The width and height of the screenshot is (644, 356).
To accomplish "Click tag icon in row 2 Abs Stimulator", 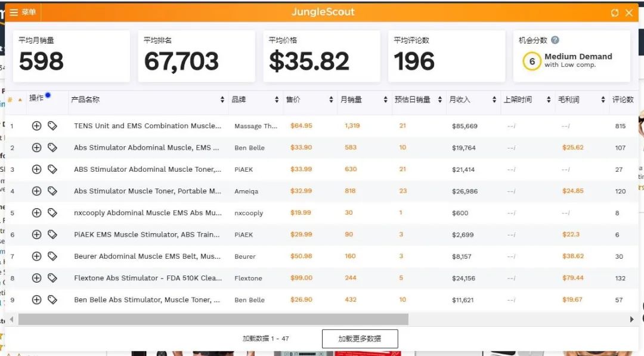I will 52,147.
